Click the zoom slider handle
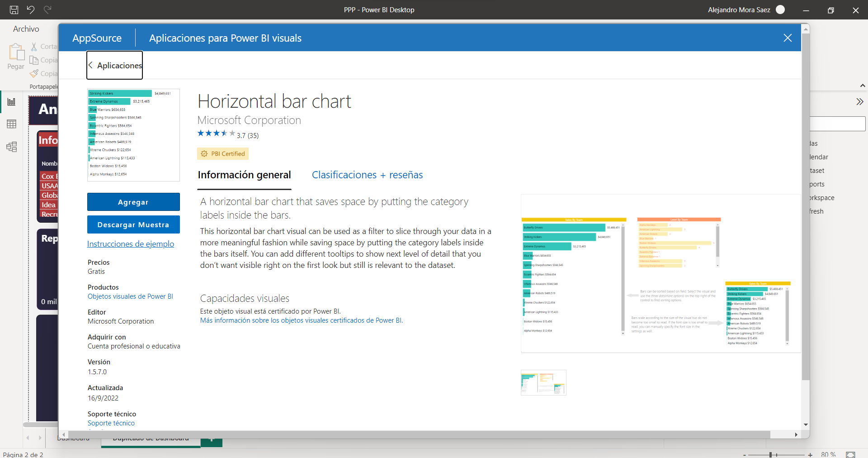This screenshot has width=868, height=458. click(x=770, y=454)
